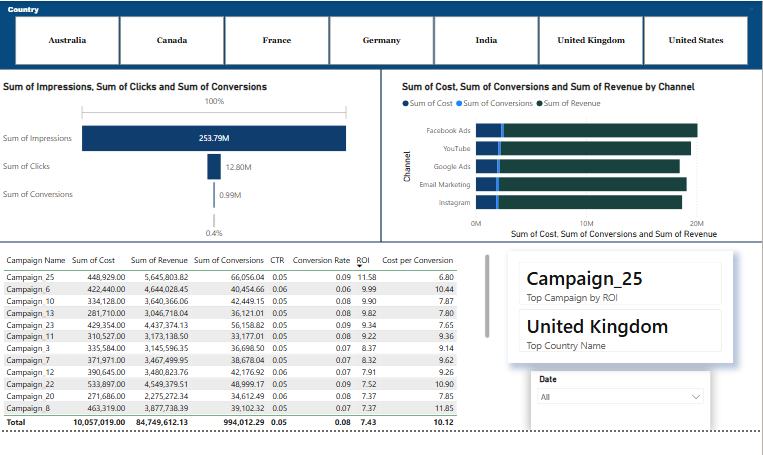Click the Sum of Revenue legend marker

tap(539, 103)
